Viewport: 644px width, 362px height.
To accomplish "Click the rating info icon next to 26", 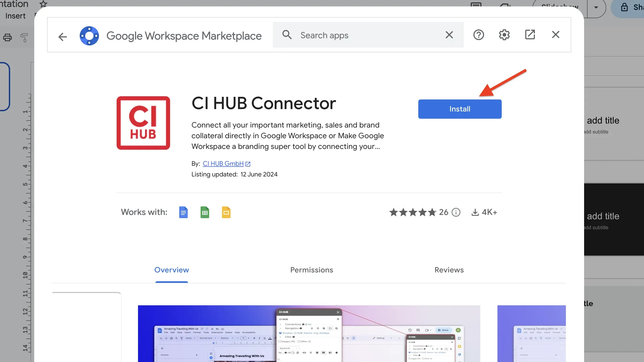I will [456, 212].
